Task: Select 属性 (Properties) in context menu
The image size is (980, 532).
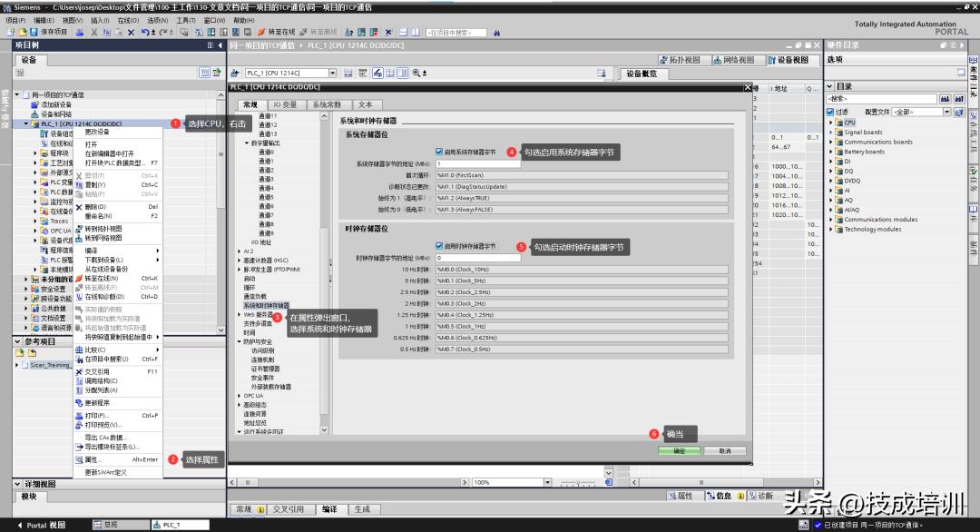Action: coord(117,459)
